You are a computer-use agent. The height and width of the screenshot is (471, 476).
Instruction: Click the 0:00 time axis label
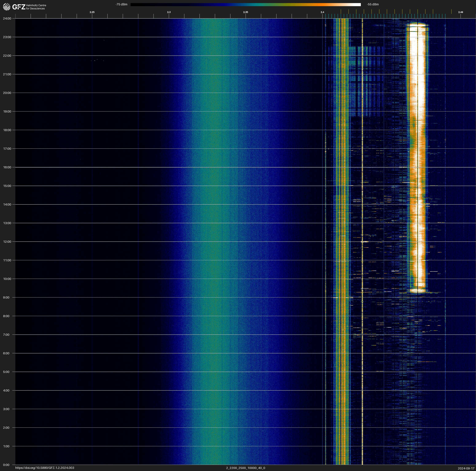click(x=6, y=465)
